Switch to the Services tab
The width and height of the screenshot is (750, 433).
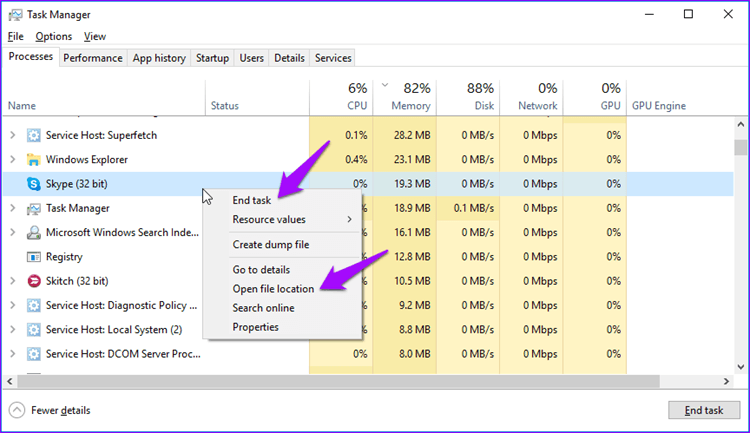[333, 58]
